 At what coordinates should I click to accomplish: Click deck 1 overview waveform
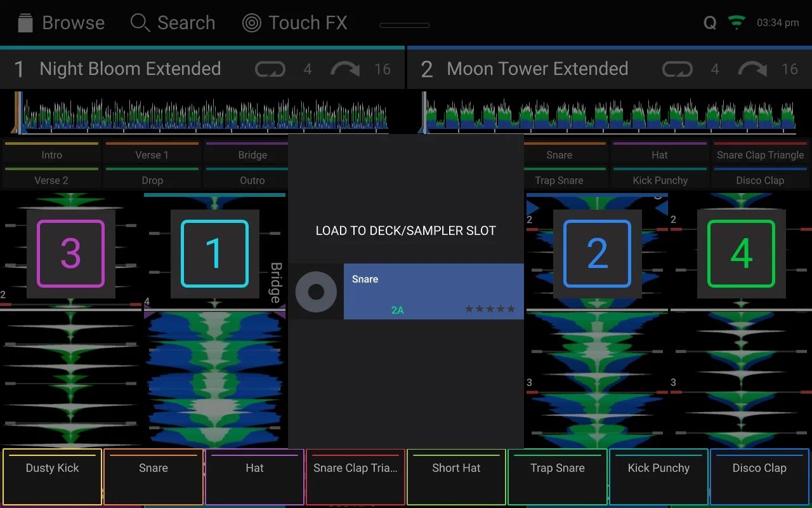click(x=203, y=114)
